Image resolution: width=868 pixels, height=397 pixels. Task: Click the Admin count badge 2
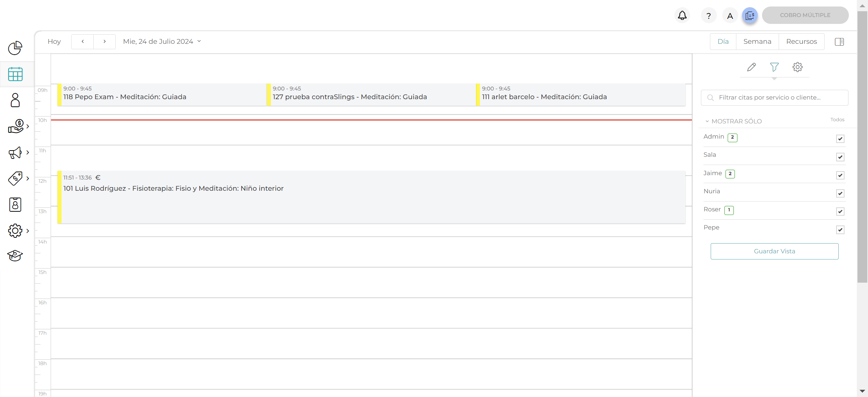click(732, 138)
